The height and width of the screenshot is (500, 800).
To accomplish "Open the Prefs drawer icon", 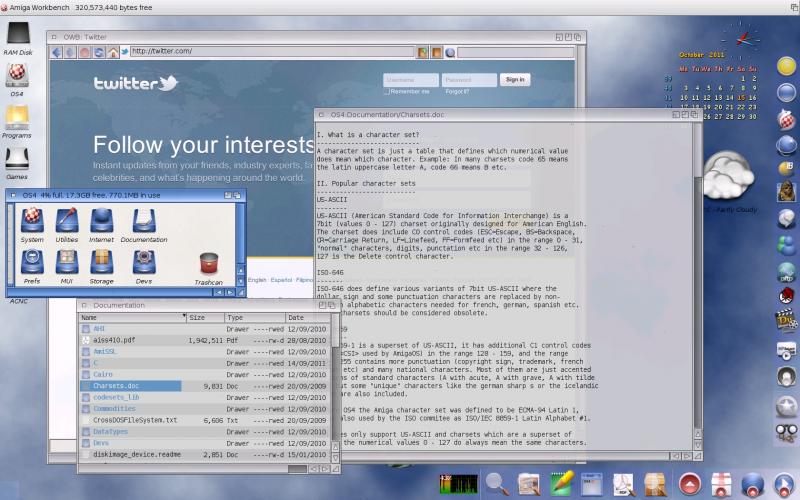I will 31,263.
